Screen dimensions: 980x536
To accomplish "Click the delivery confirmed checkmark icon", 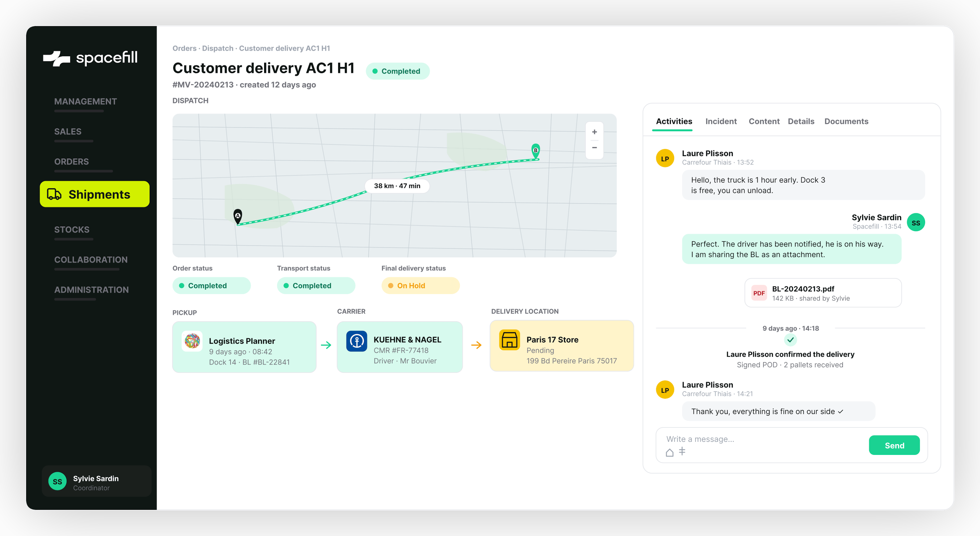I will click(790, 340).
